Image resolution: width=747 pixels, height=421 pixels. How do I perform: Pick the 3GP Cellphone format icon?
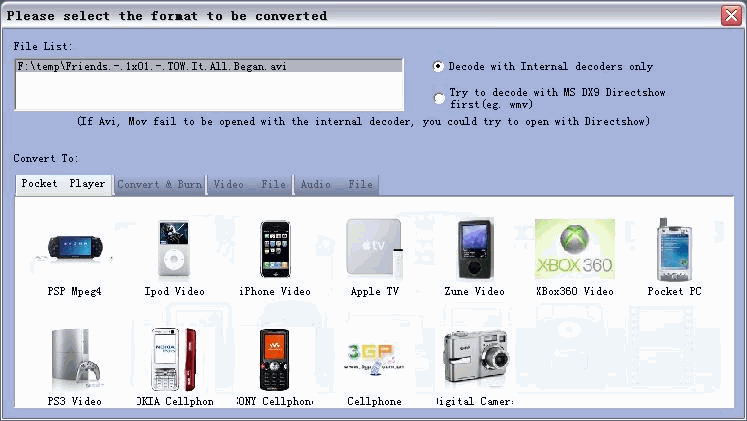[x=374, y=359]
